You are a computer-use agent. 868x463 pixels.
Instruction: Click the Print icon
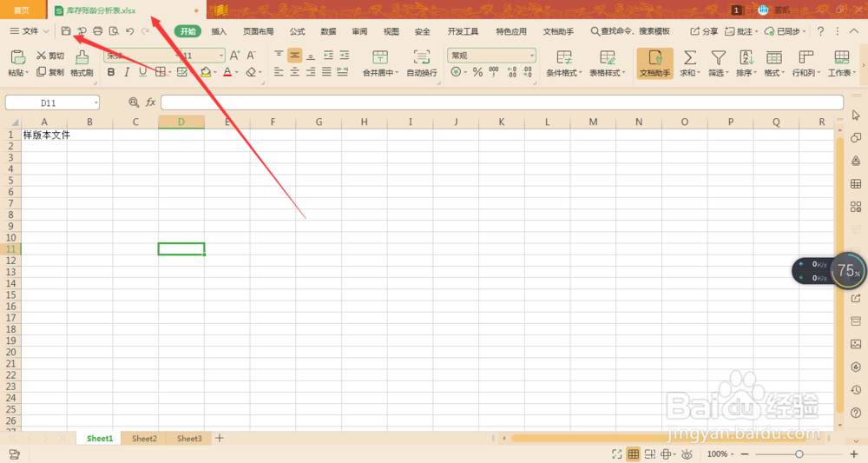[x=98, y=31]
